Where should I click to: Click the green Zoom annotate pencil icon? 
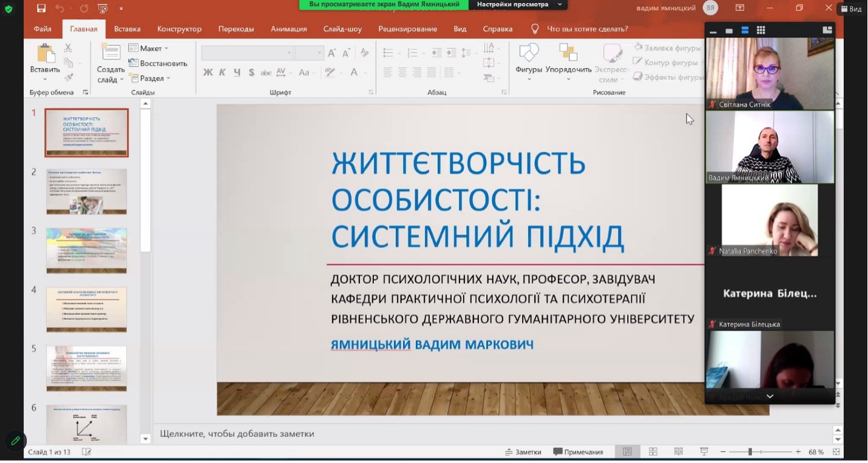coord(15,441)
